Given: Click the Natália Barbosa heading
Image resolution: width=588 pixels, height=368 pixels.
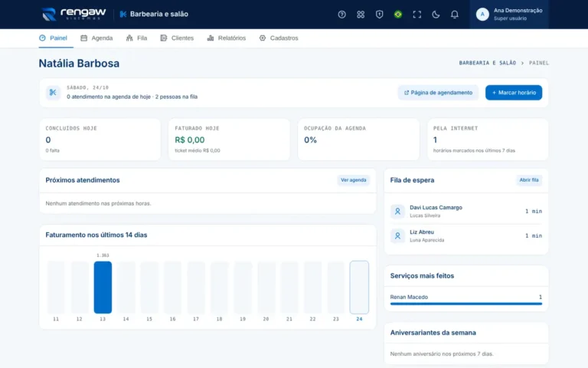Looking at the screenshot, I should click(x=79, y=63).
